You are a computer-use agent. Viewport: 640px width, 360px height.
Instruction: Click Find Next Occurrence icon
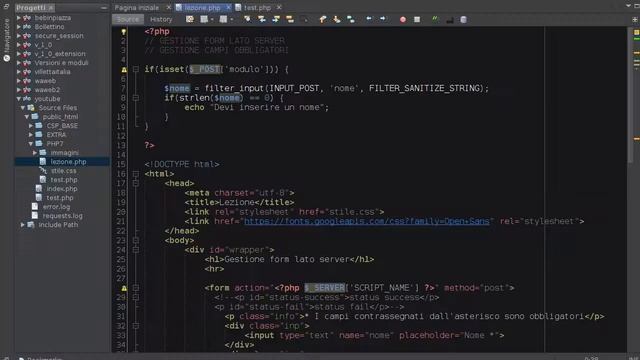[276, 19]
